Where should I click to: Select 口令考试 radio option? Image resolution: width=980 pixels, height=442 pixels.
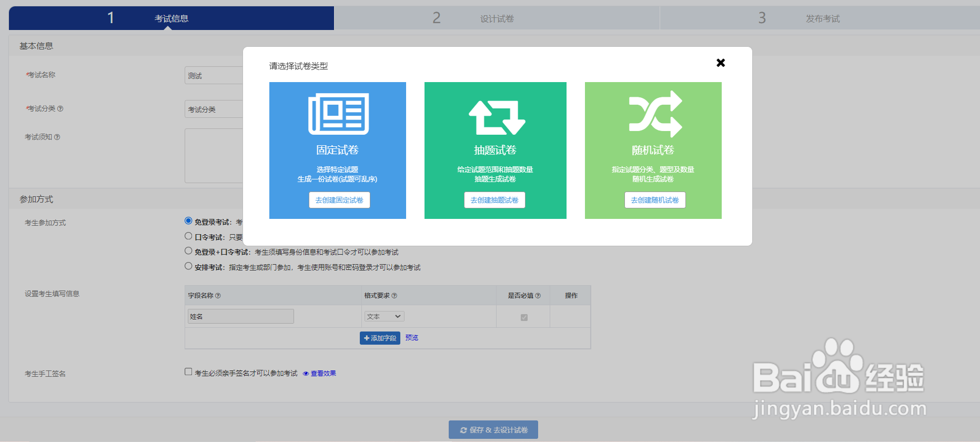click(188, 236)
